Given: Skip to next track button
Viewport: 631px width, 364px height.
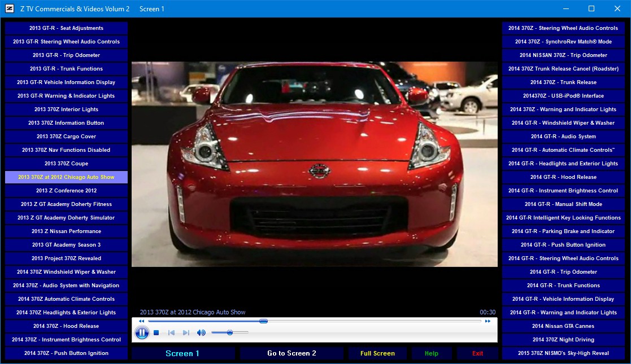Looking at the screenshot, I should (x=185, y=332).
